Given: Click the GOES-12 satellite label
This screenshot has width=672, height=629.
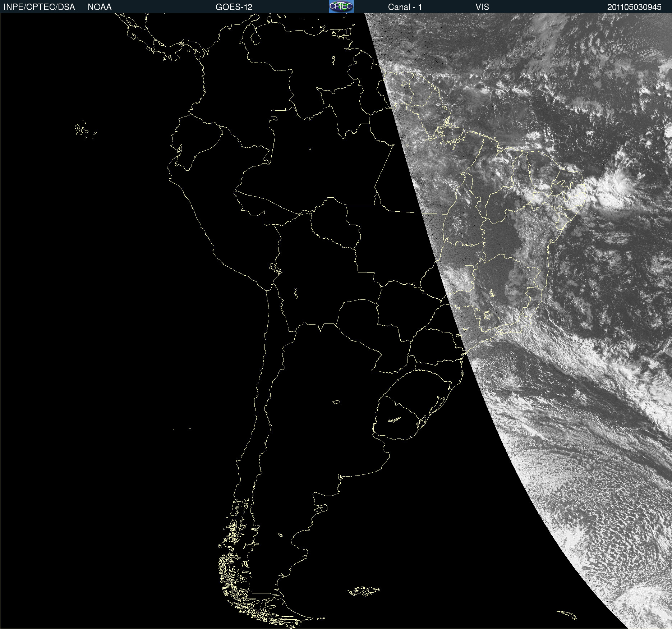Looking at the screenshot, I should click(x=234, y=7).
